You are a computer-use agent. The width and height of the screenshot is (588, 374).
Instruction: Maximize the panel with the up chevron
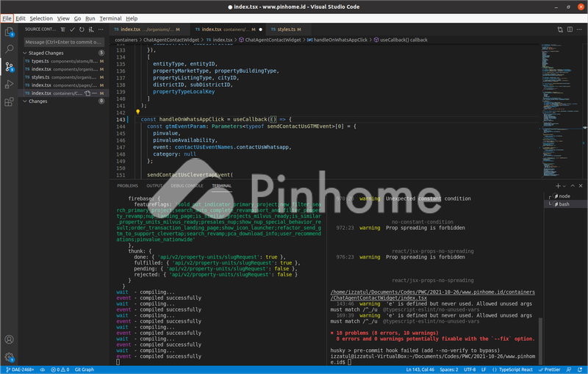pos(573,186)
